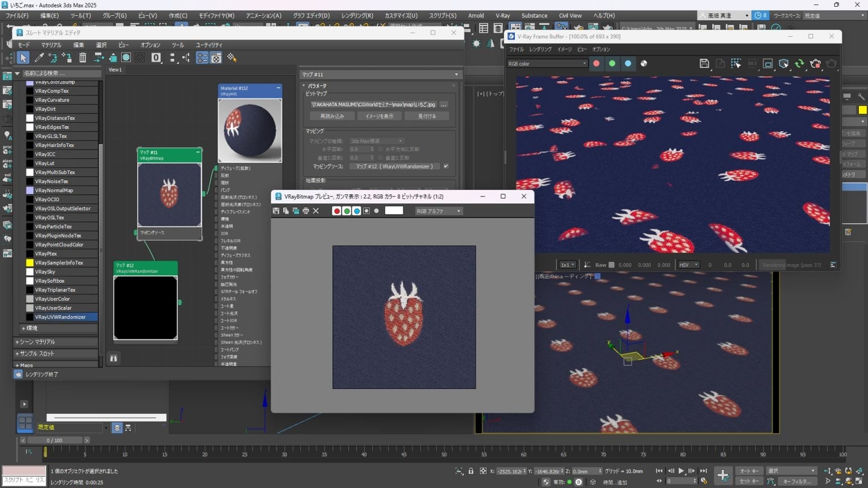Uncheck the mapping source checkbox

(x=446, y=167)
